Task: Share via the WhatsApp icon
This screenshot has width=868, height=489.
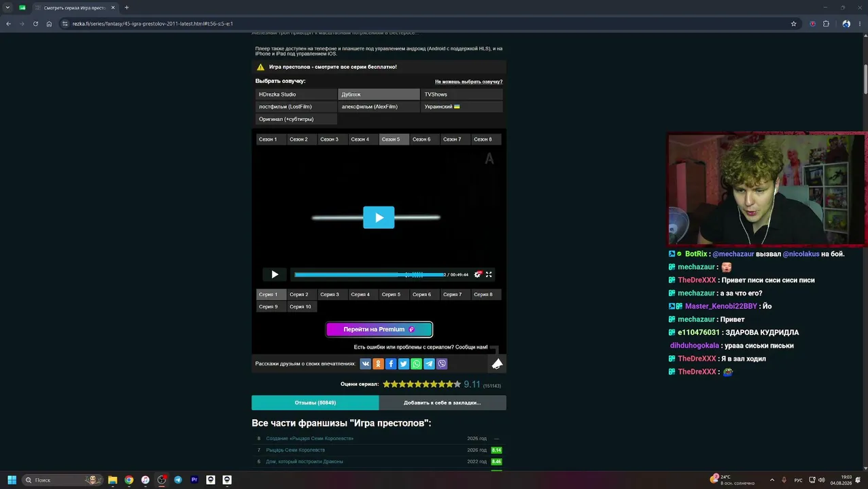Action: coord(416,364)
